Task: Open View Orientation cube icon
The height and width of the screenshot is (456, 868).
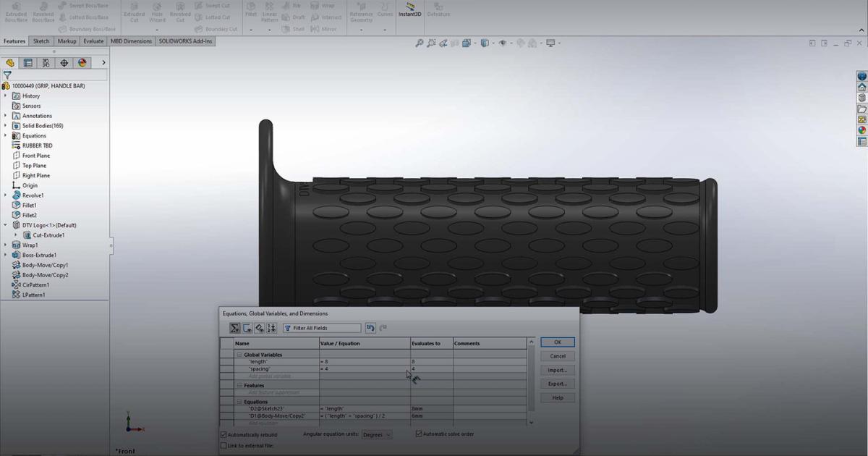Action: click(467, 43)
